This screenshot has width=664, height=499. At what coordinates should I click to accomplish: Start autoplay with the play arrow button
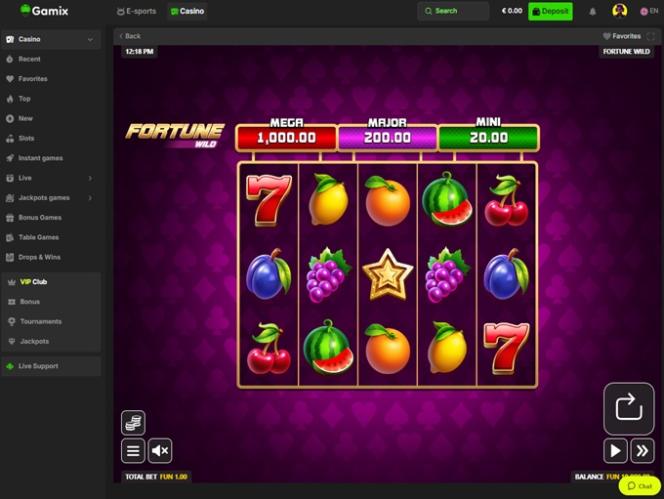[615, 451]
